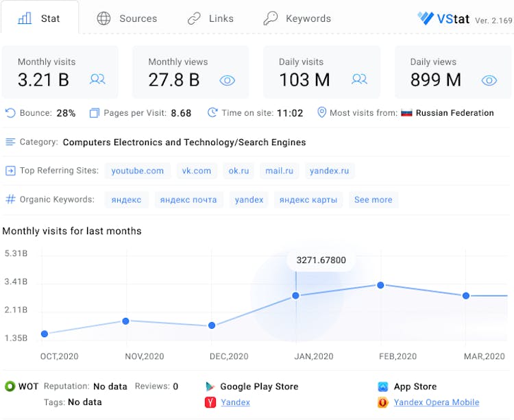Click the Google Play Store icon
Viewport: 514px width, 420px height.
(x=210, y=386)
